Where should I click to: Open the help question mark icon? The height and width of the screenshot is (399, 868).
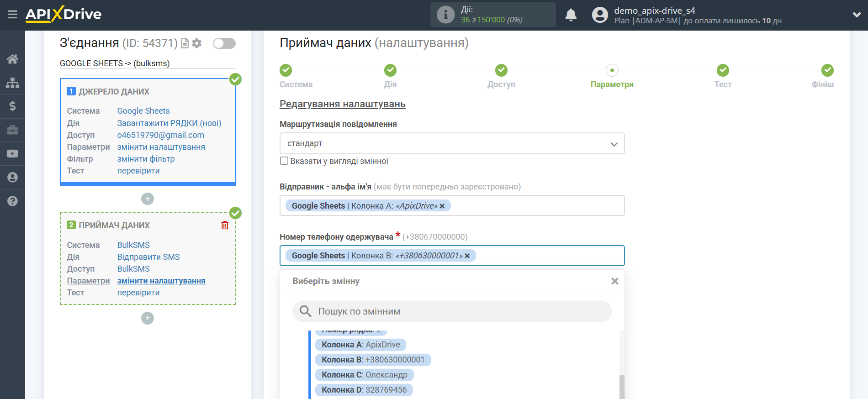click(12, 201)
